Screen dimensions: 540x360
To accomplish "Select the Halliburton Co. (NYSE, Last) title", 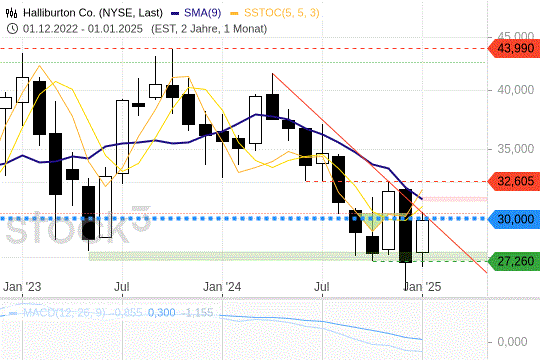I will (93, 13).
